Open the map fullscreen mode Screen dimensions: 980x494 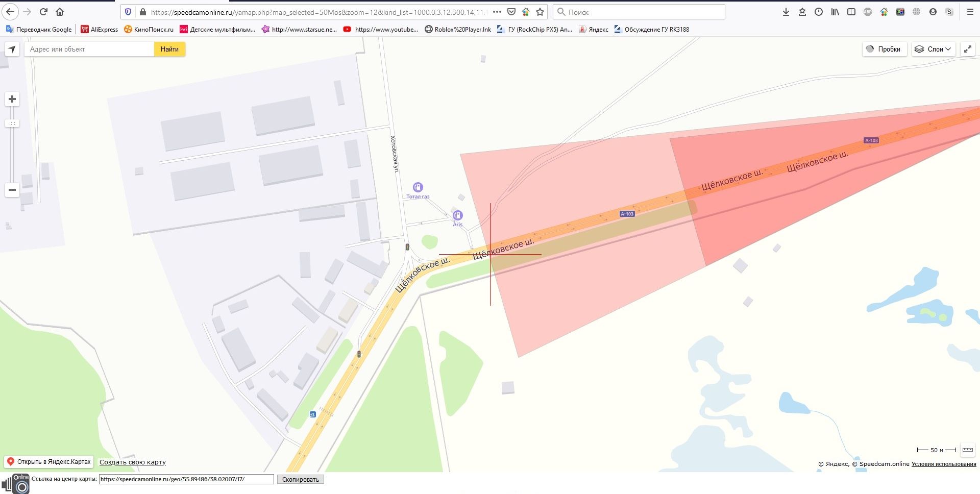967,50
